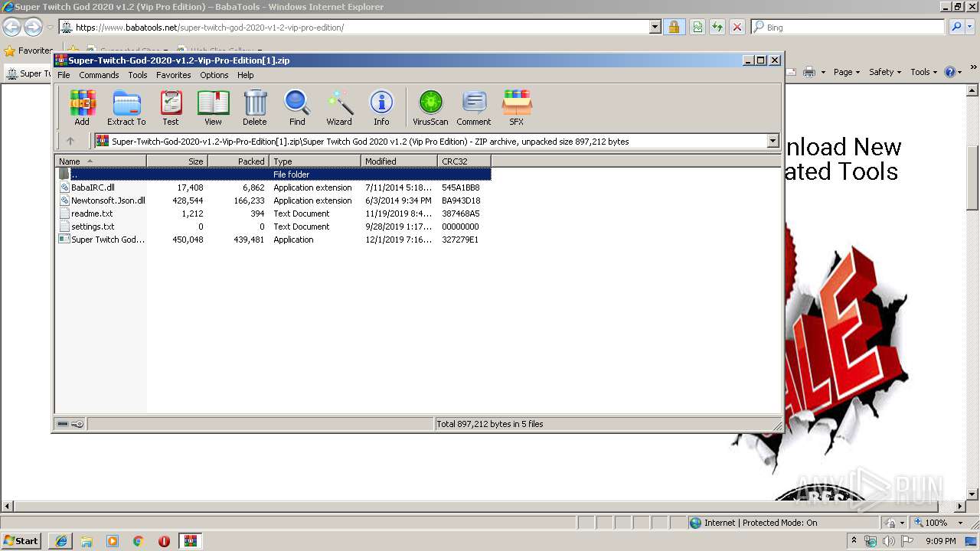The image size is (980, 551).
Task: Open the IE Page dropdown menu
Action: (847, 72)
